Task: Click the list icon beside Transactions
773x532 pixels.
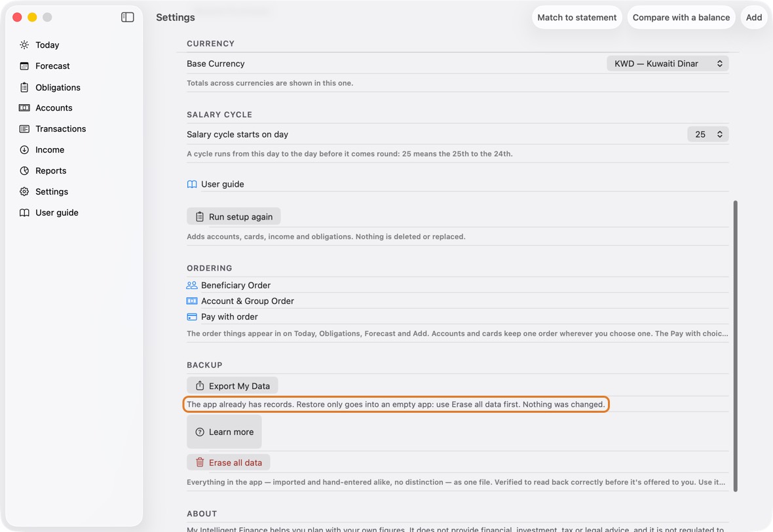Action: pyautogui.click(x=24, y=128)
